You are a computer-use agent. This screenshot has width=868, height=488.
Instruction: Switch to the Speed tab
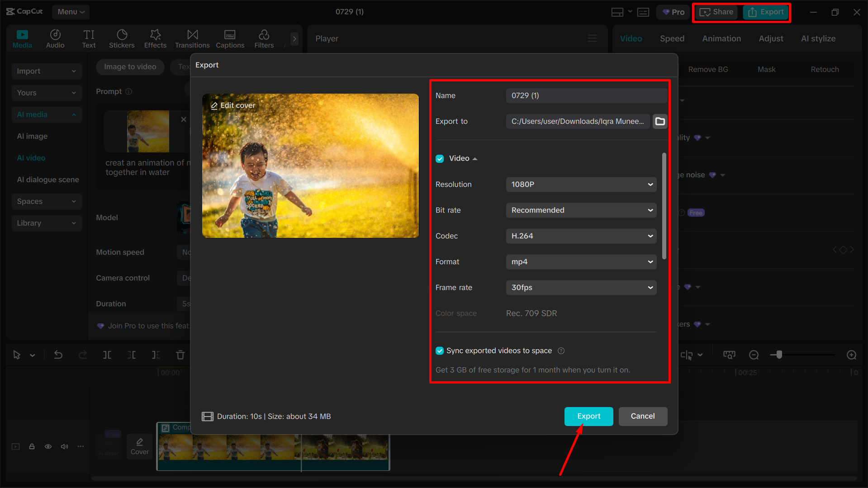(x=672, y=38)
